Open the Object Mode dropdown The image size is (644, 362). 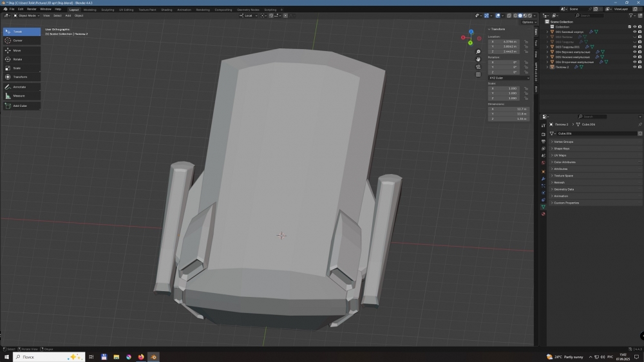tap(28, 15)
